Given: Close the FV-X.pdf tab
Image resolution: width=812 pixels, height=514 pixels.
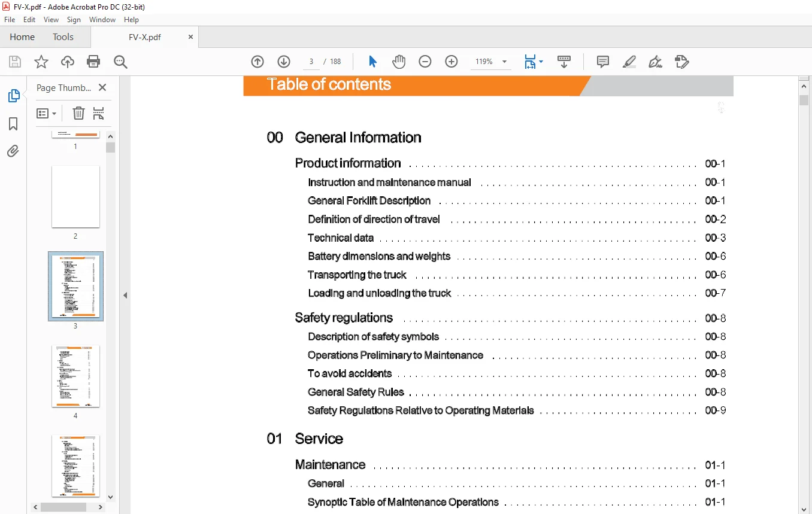Looking at the screenshot, I should pos(190,37).
